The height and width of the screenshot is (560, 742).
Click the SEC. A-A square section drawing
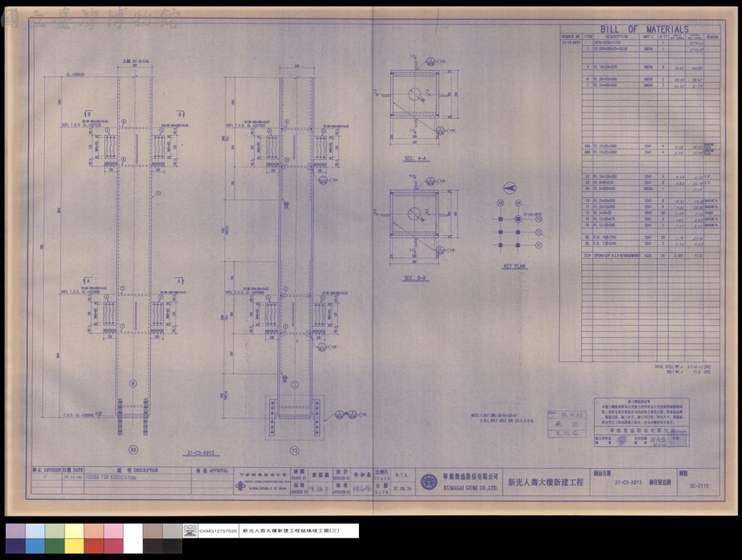coord(415,94)
